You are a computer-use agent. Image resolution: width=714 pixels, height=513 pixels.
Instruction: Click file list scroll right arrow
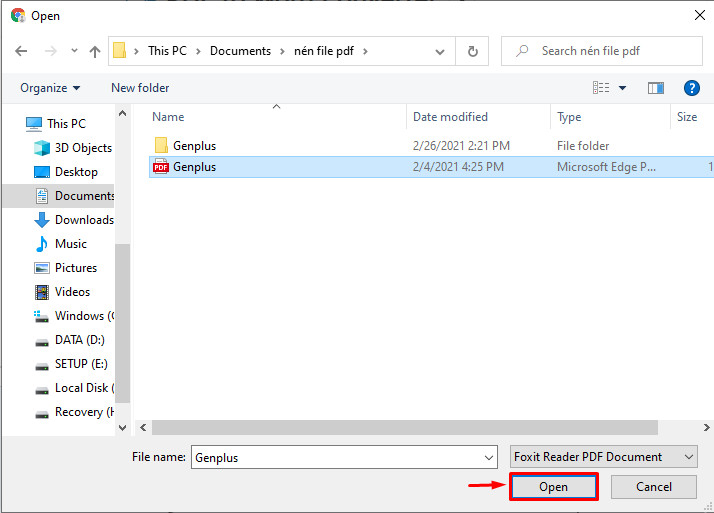point(706,427)
